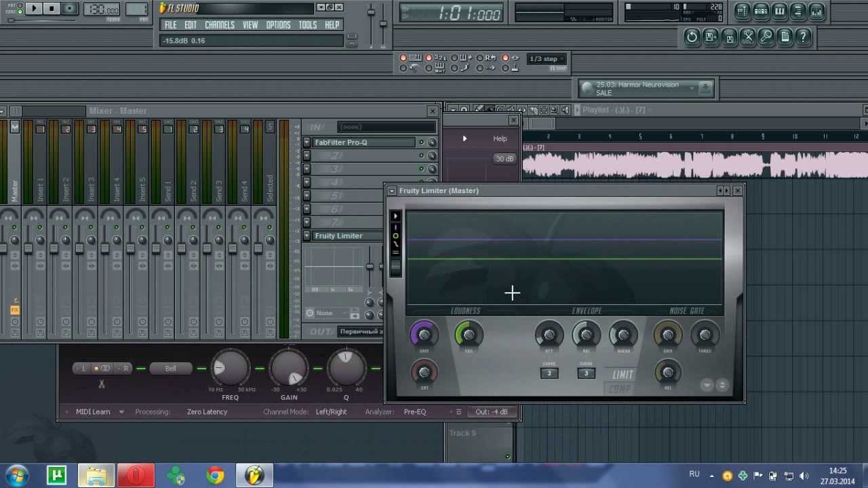
Task: Arm the Record button in transport
Action: pyautogui.click(x=69, y=9)
